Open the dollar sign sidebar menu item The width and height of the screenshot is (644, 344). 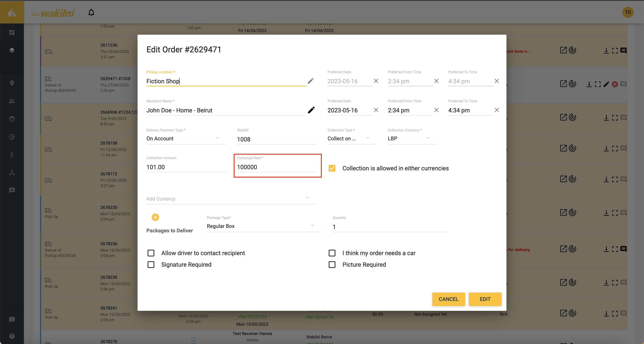point(12,155)
